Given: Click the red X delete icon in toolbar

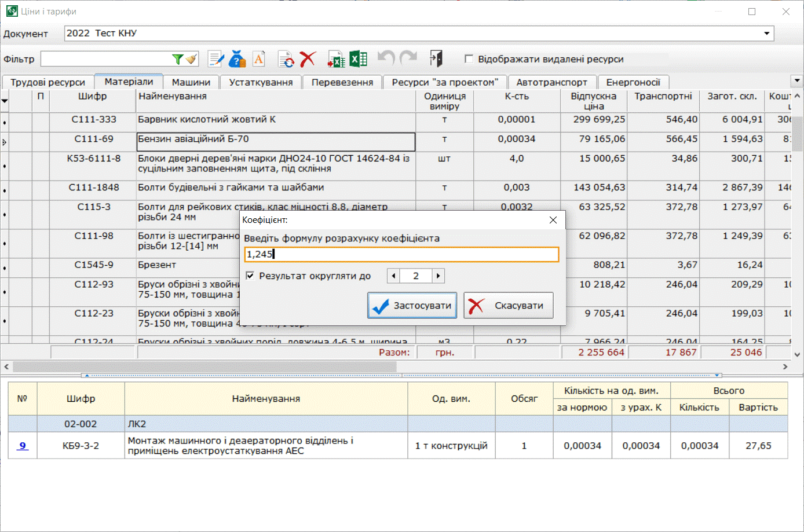Looking at the screenshot, I should tap(308, 59).
